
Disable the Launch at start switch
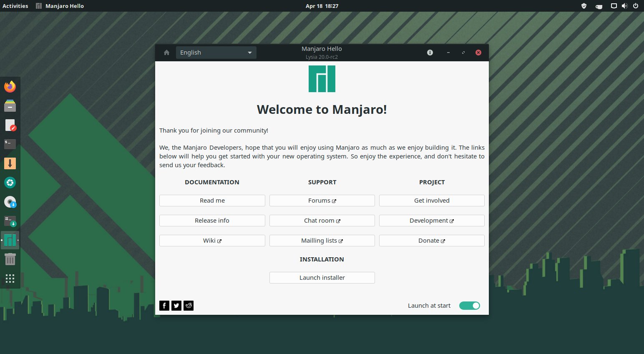tap(470, 306)
